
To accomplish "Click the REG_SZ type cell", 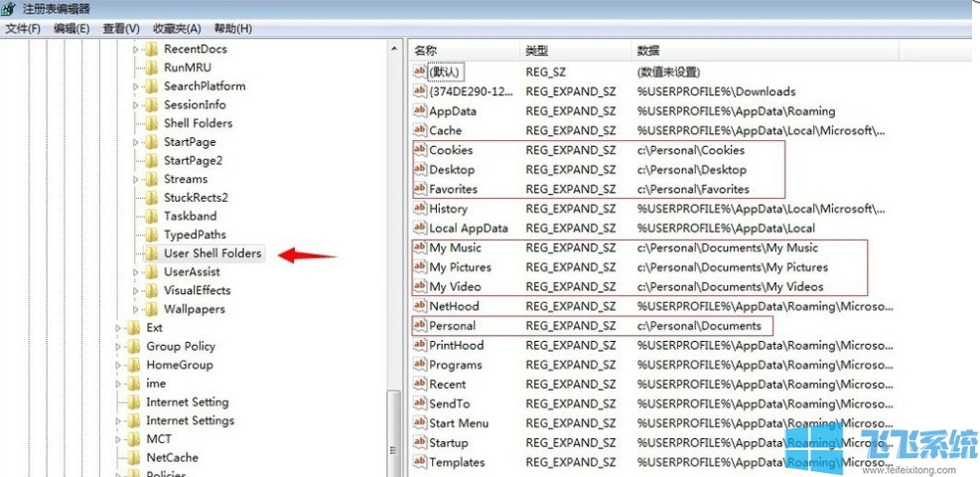I will pos(546,72).
